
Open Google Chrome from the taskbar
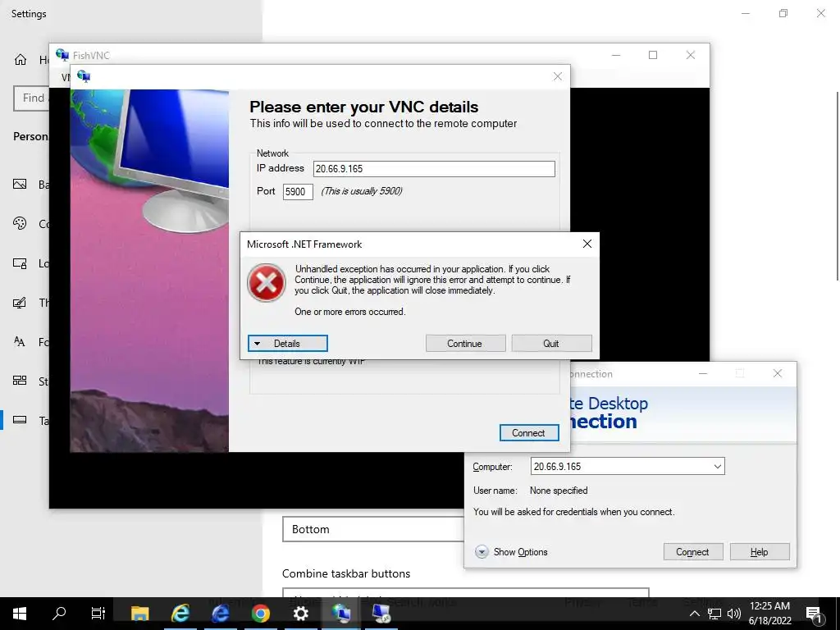click(260, 613)
